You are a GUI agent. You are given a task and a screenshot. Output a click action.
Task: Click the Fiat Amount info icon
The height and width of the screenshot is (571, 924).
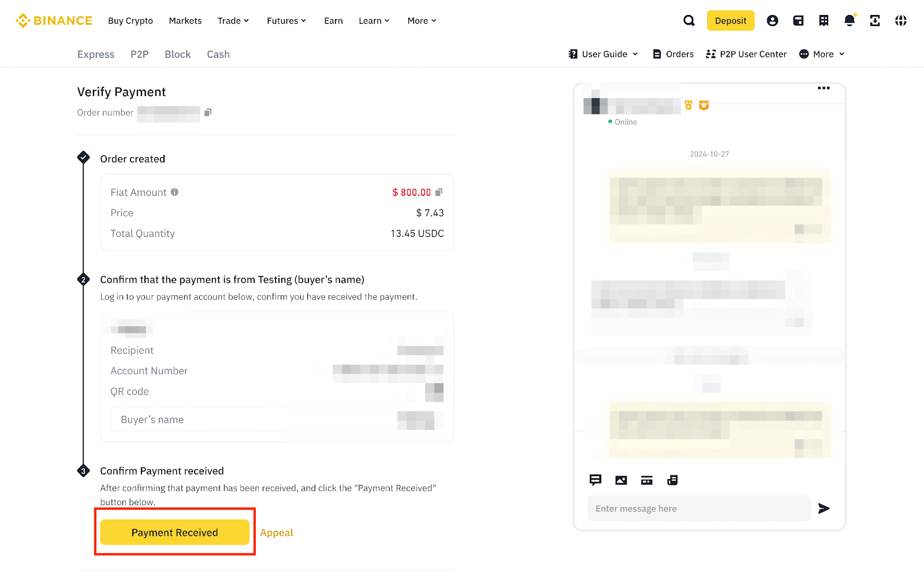coord(174,192)
